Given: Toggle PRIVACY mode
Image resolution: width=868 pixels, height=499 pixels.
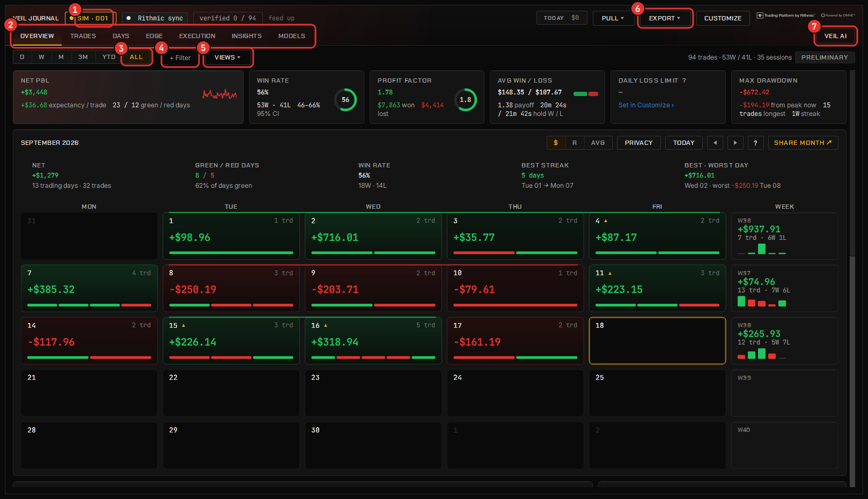Looking at the screenshot, I should pyautogui.click(x=639, y=143).
